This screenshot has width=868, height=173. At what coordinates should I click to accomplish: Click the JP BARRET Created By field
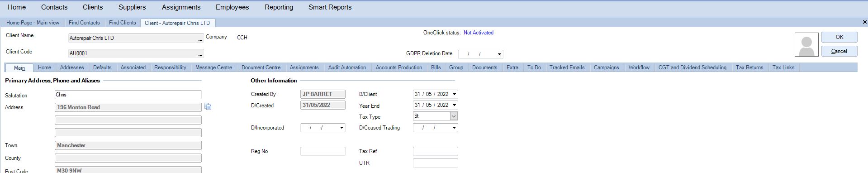tap(323, 94)
